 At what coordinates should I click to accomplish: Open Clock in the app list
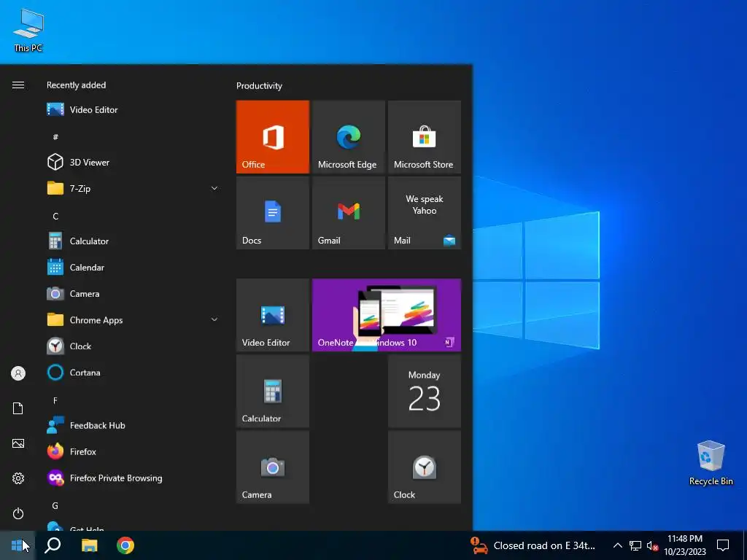click(x=133, y=346)
